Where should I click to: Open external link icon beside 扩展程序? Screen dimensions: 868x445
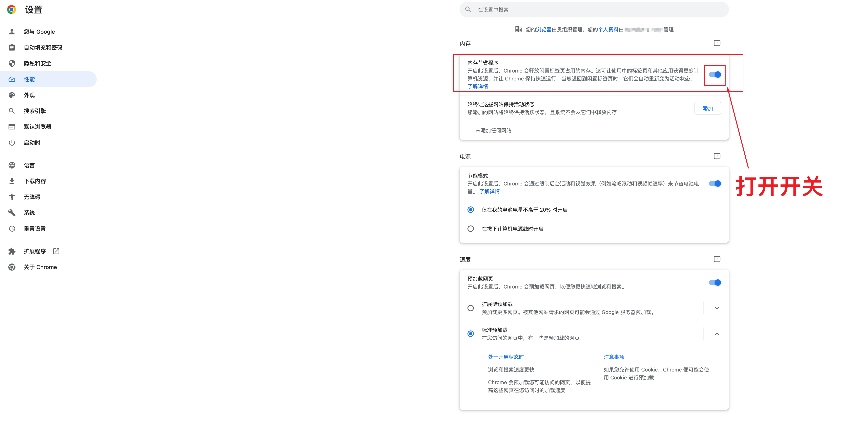56,251
